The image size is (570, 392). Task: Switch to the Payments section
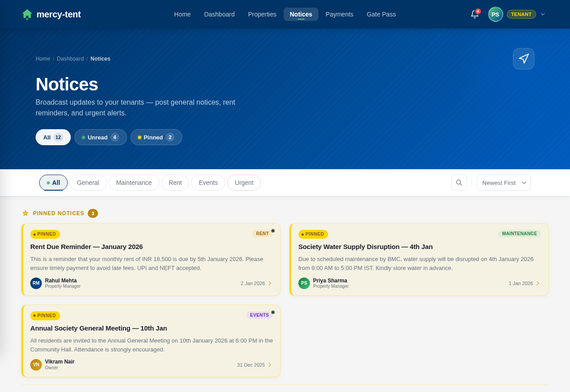[339, 14]
